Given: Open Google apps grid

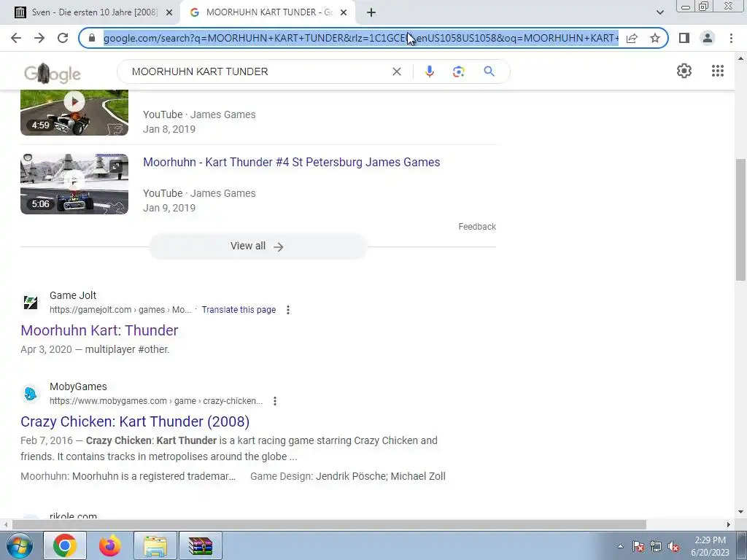Looking at the screenshot, I should coord(718,71).
